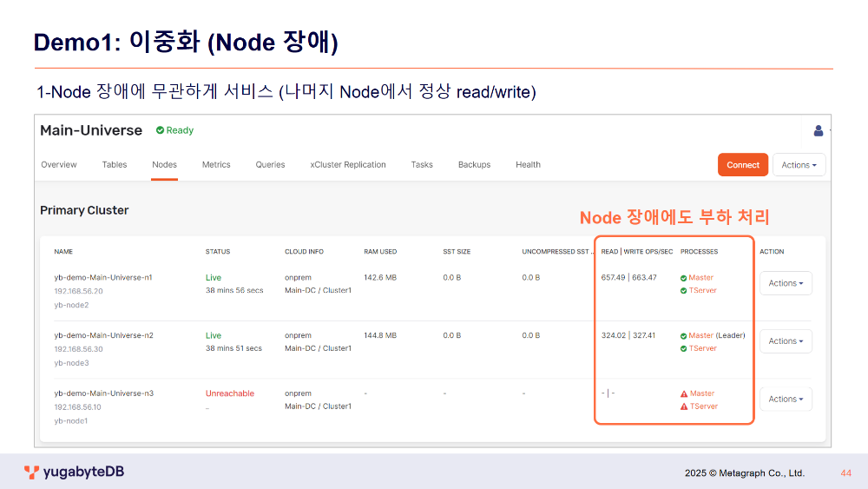
Task: Click node name yb-demo-Main-Universe-n1
Action: click(x=103, y=278)
